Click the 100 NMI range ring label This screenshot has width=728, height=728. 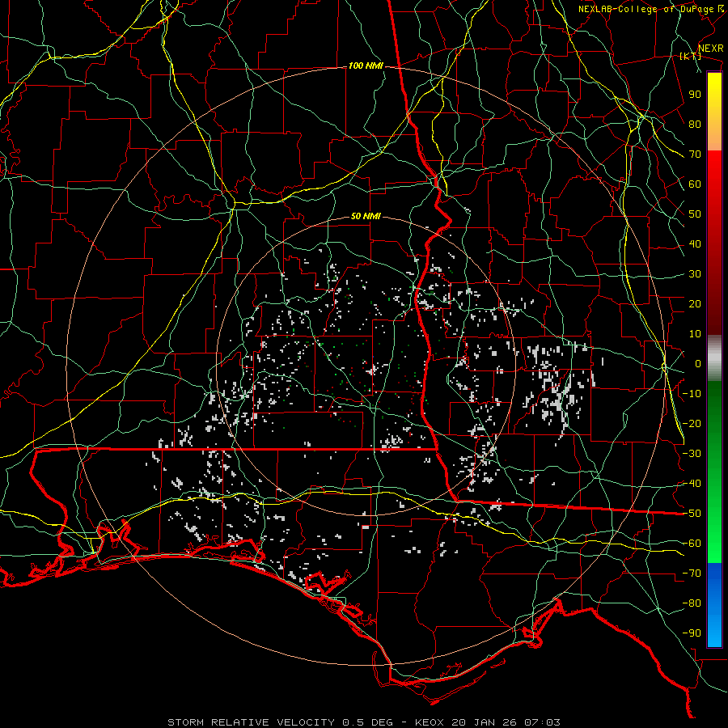point(366,66)
